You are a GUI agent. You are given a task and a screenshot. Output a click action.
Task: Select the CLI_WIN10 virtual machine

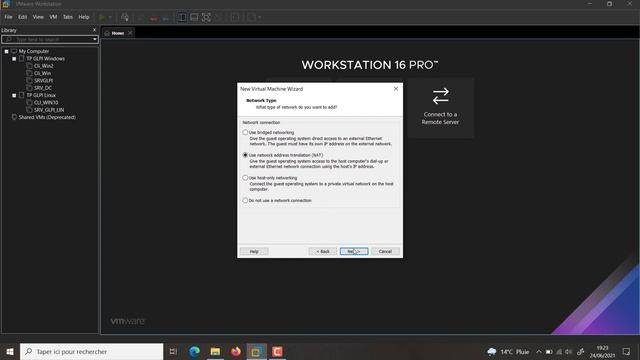tap(46, 103)
